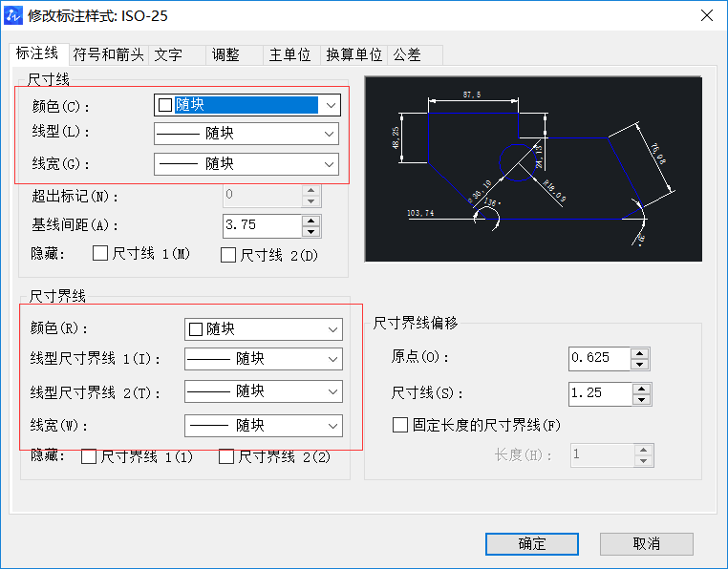Screen dimensions: 728x569
Task: Expand 尺寸线 线型(L) dropdown
Action: click(331, 134)
